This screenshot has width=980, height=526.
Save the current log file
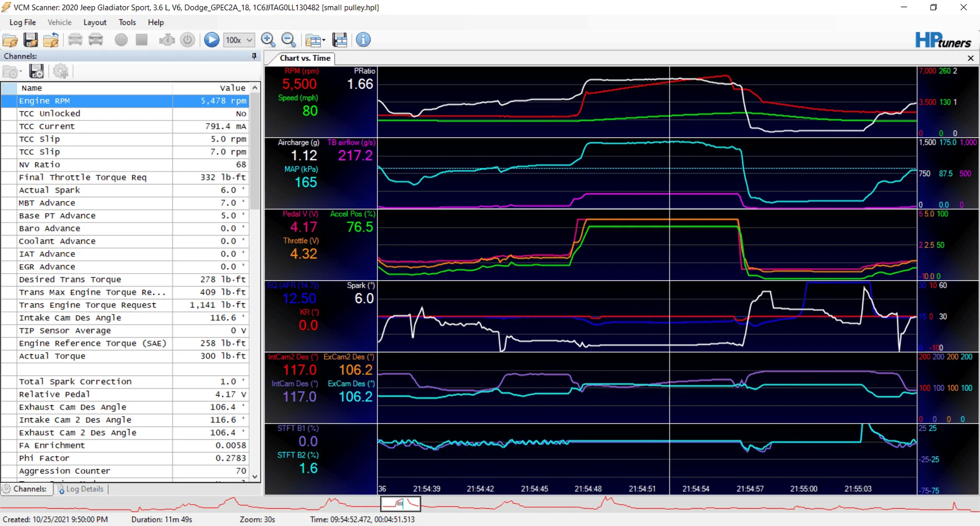(x=30, y=40)
